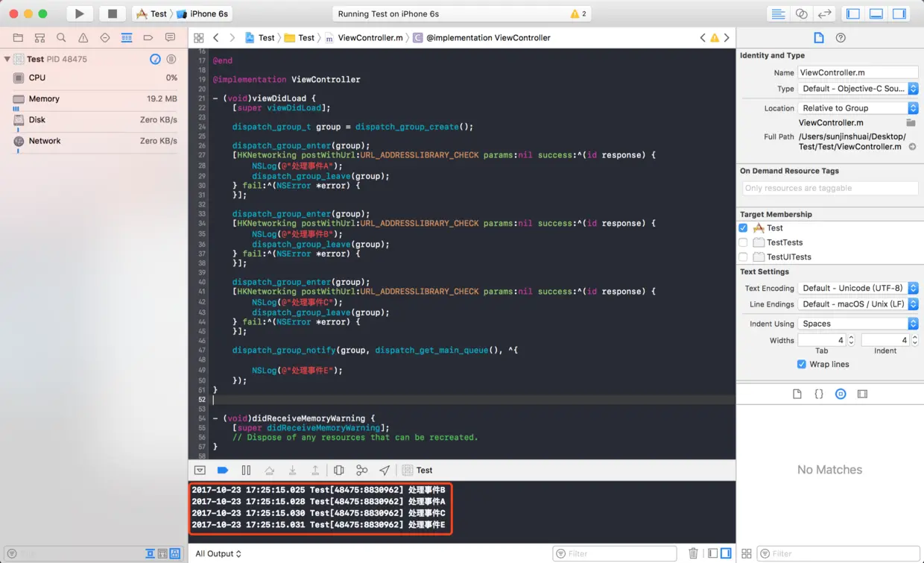Reveal full path in Finder arrow
The width and height of the screenshot is (924, 563).
pyautogui.click(x=912, y=147)
